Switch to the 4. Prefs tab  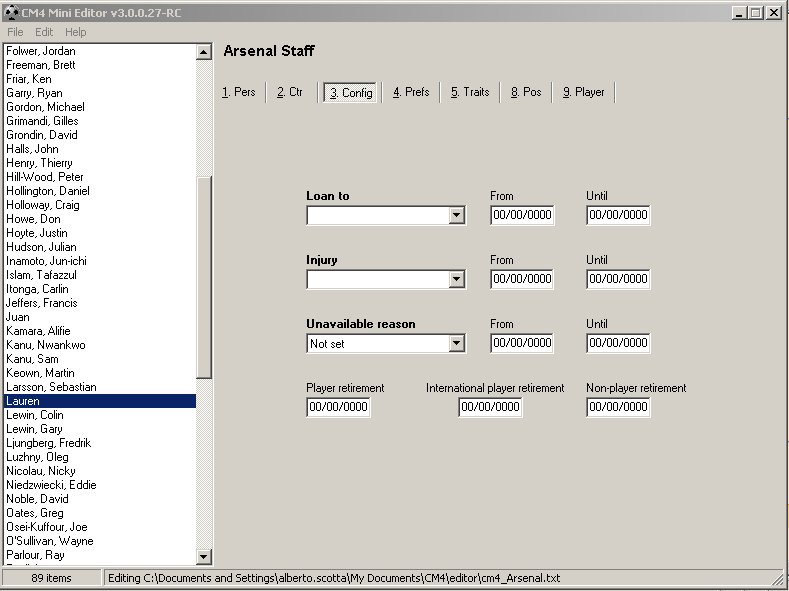point(411,92)
